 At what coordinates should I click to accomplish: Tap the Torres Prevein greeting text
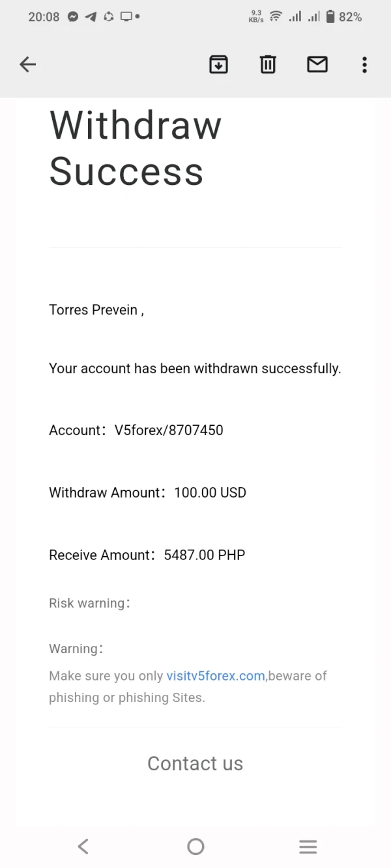(x=96, y=310)
